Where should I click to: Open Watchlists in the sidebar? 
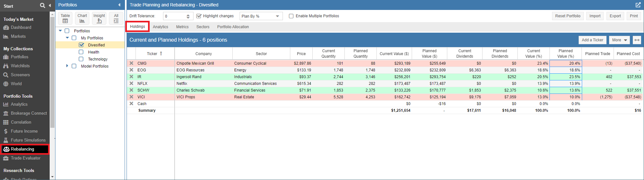coord(20,66)
